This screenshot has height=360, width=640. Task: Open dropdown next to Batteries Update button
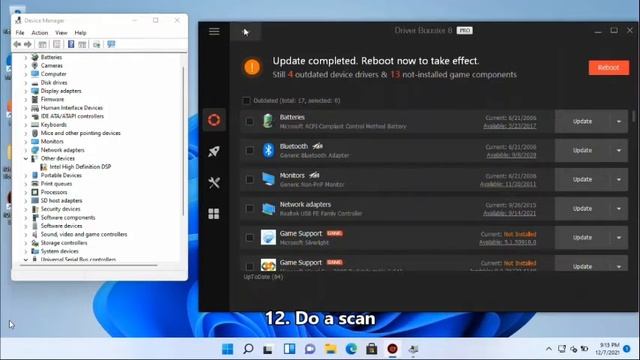(619, 121)
